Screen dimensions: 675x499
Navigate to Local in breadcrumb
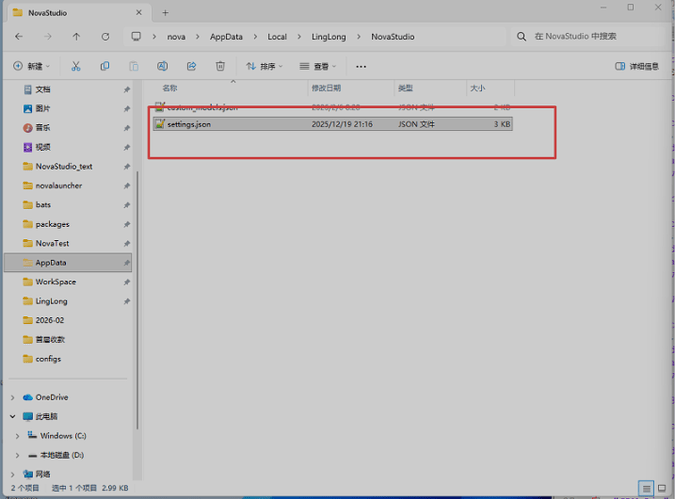click(x=277, y=37)
